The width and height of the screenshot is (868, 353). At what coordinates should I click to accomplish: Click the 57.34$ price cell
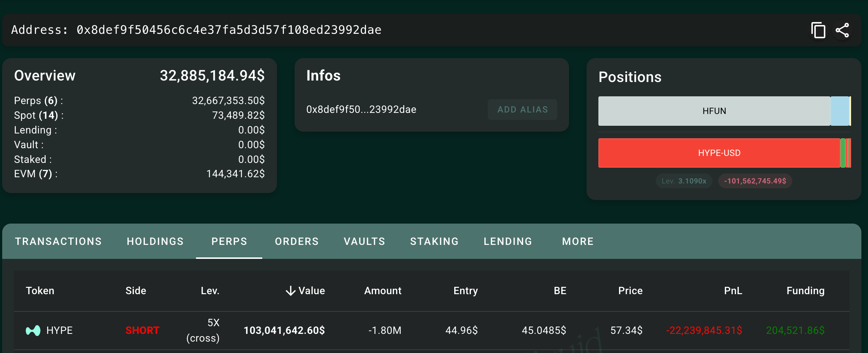point(626,331)
